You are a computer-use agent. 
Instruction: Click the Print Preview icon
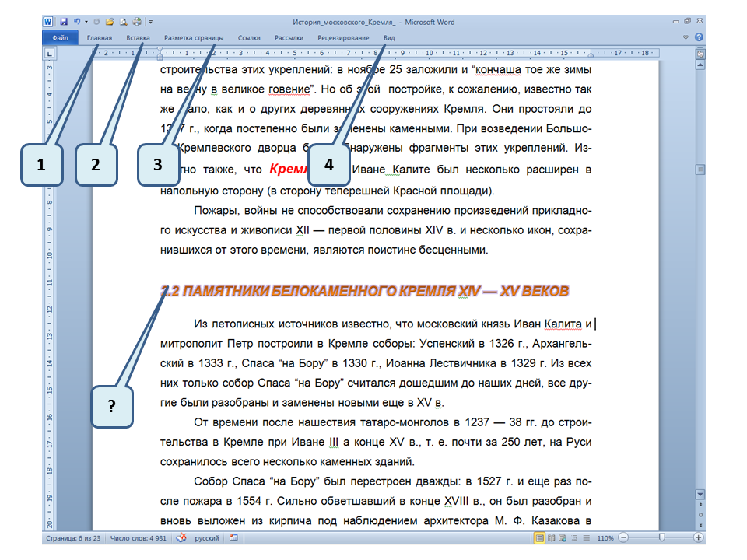point(124,23)
